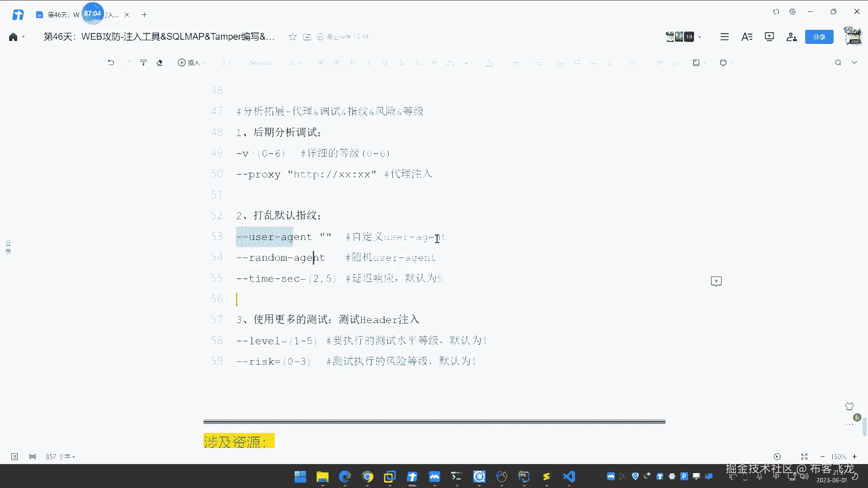This screenshot has width=868, height=488.
Task: Open Visual Studio Code from taskbar
Action: pos(569,477)
